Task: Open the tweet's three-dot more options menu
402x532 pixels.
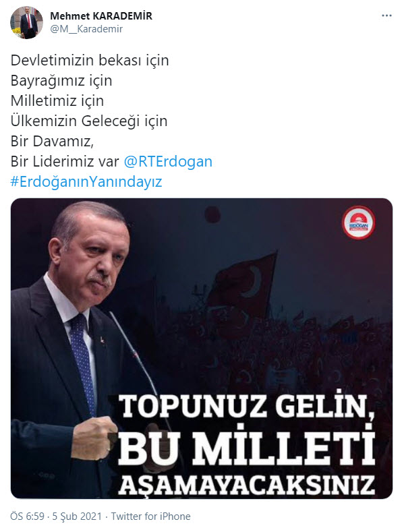Action: [386, 16]
